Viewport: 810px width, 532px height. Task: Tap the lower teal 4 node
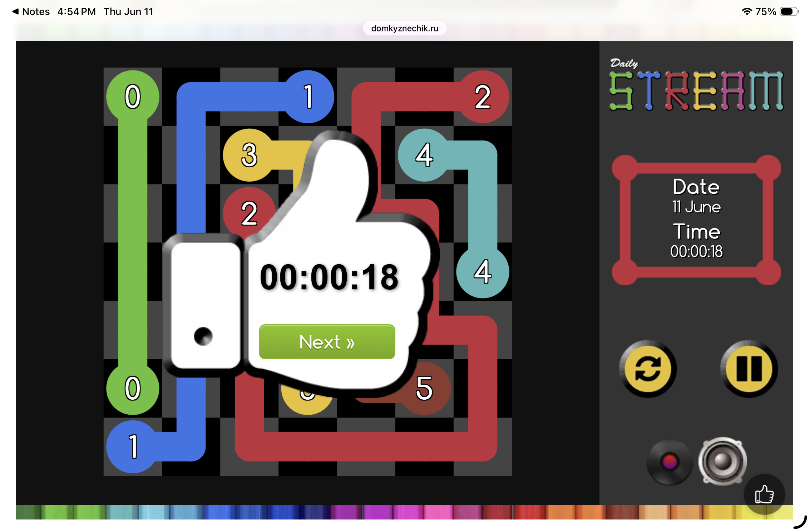click(x=483, y=272)
